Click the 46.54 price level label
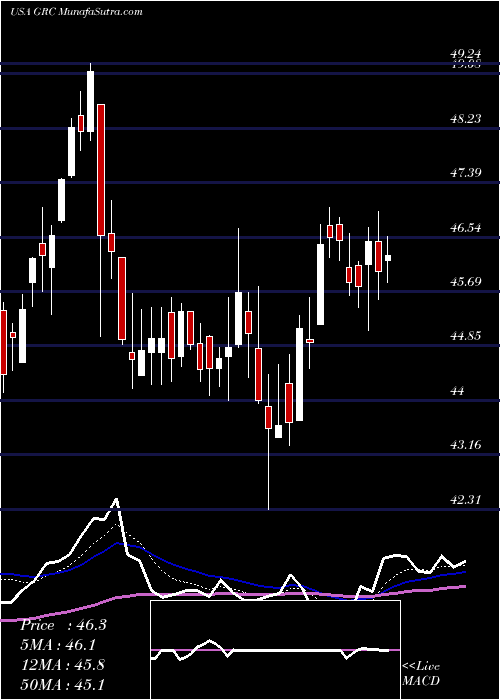The image size is (500, 700). (466, 228)
